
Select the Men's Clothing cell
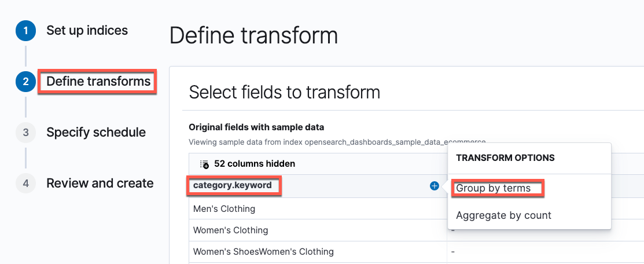click(224, 208)
